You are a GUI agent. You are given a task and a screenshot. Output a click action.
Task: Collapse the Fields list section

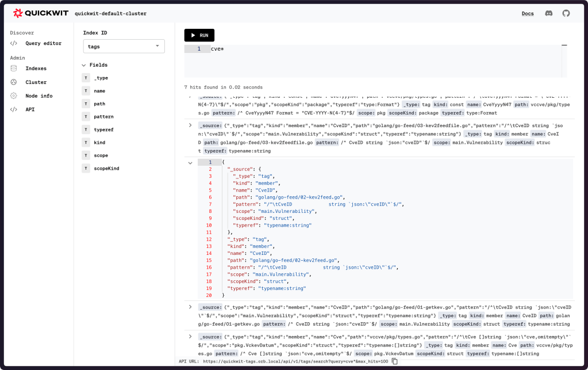(84, 65)
